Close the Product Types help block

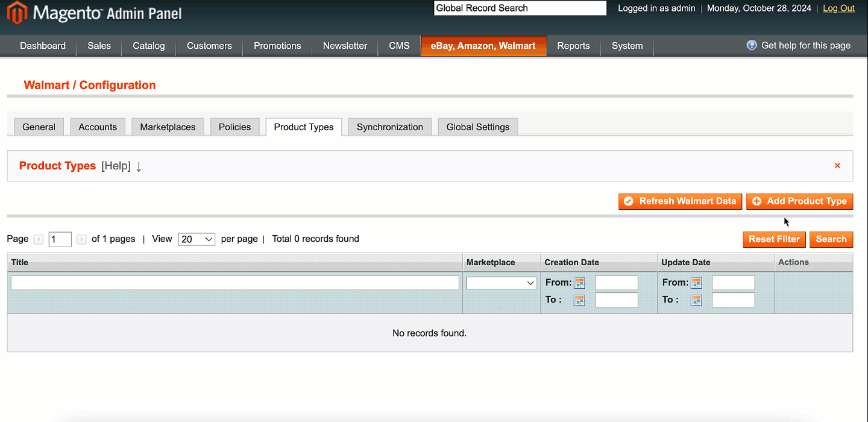[837, 166]
